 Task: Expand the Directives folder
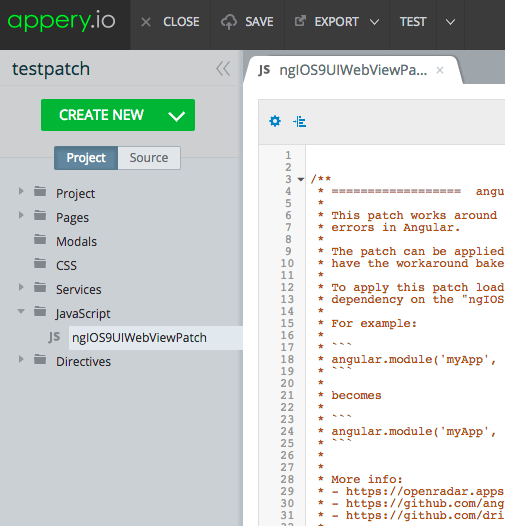[x=21, y=359]
